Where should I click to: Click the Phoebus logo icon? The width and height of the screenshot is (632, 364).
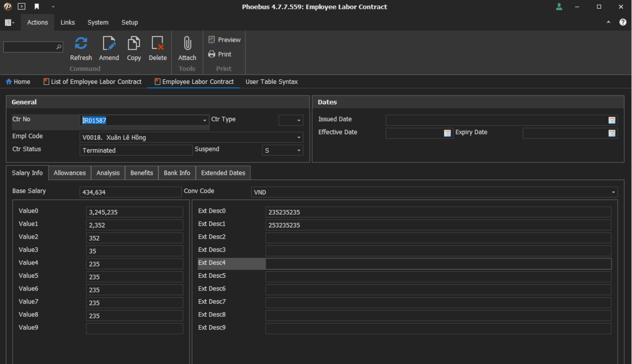click(x=8, y=6)
